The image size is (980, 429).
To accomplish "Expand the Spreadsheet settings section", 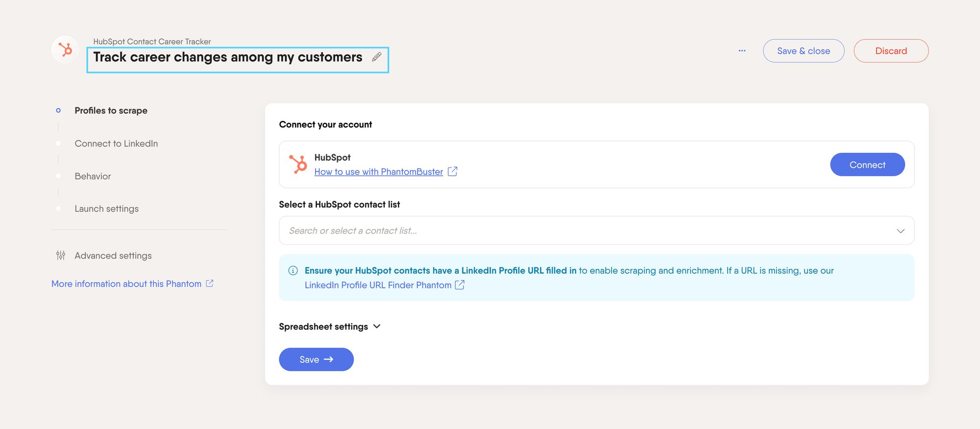I will (330, 327).
